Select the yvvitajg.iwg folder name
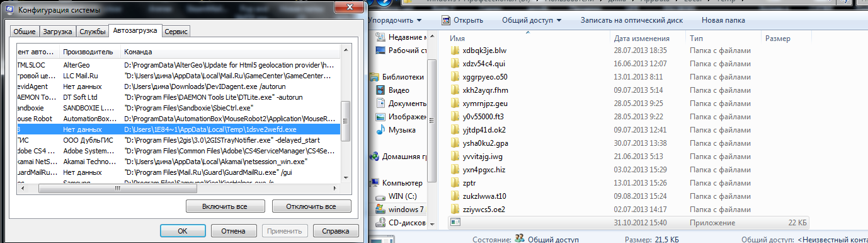 point(483,157)
